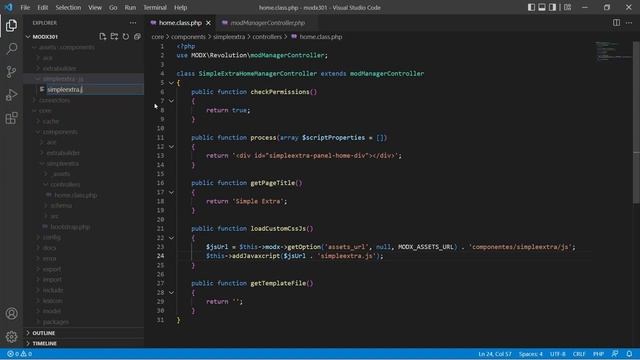This screenshot has height=360, width=640.
Task: Open the View menu
Action: click(x=95, y=7)
